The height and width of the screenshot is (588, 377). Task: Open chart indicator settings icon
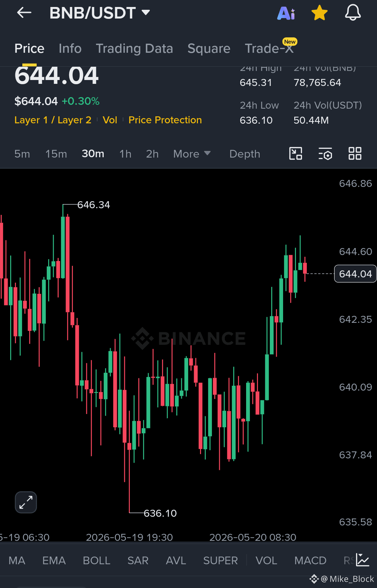click(325, 154)
